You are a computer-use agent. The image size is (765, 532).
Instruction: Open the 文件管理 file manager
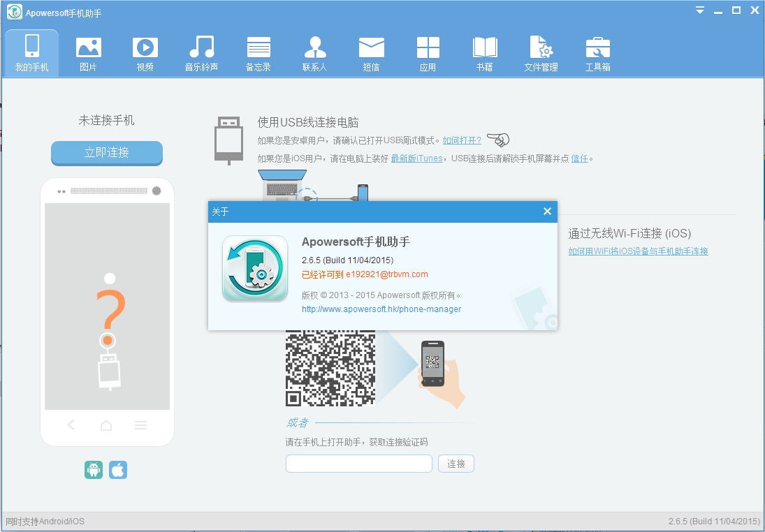pyautogui.click(x=541, y=53)
